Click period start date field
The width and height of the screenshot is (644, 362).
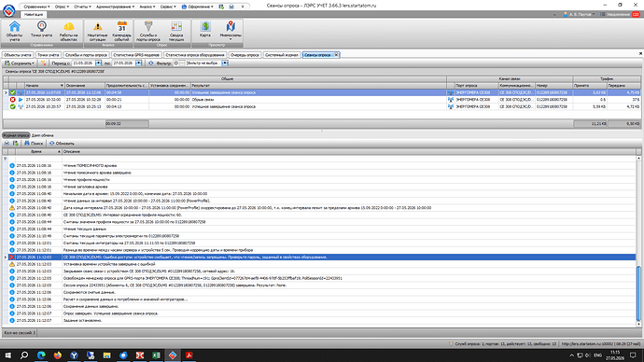83,63
